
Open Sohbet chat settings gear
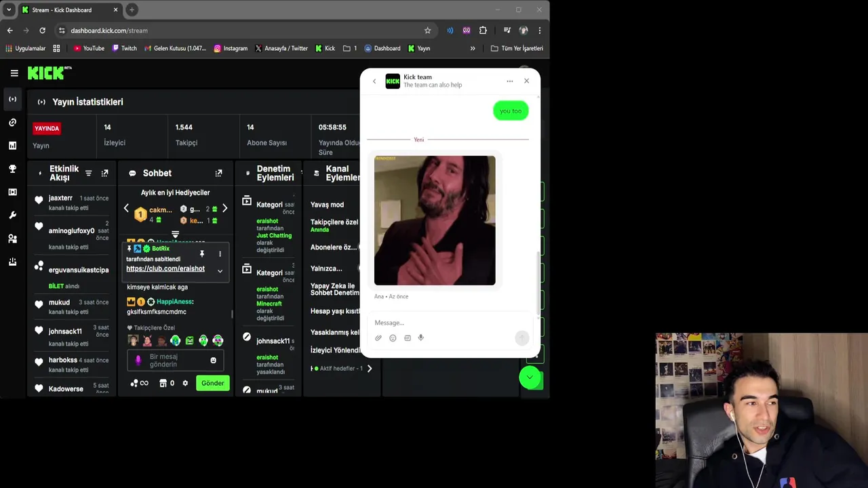coord(185,384)
